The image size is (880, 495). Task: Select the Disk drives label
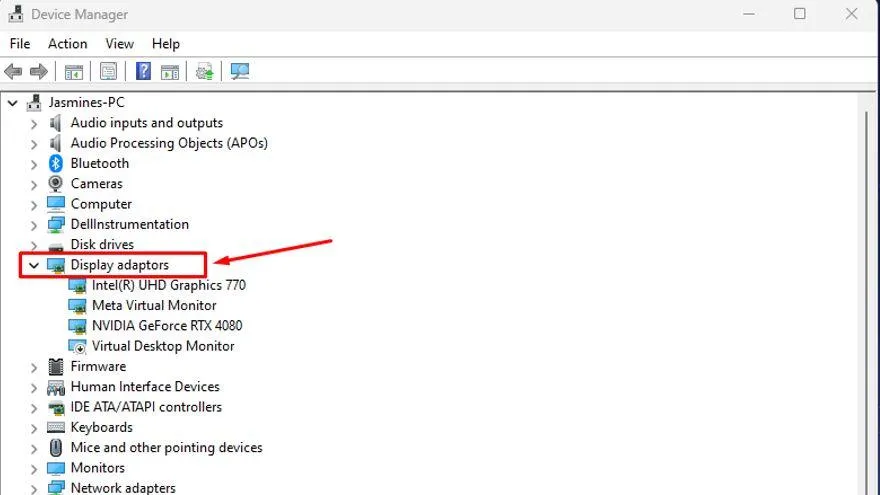(102, 245)
